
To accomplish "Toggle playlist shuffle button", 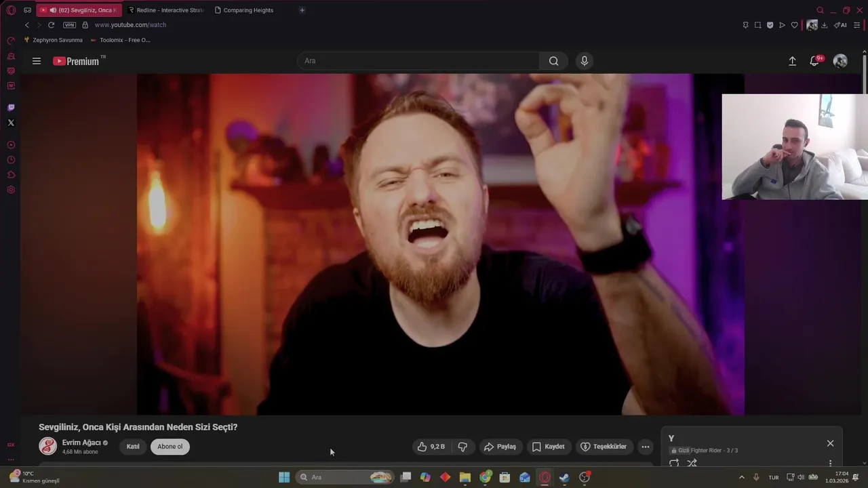I will coord(692,464).
